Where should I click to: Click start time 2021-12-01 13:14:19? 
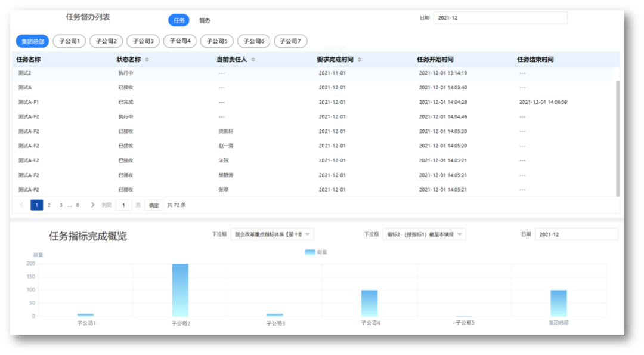pos(442,73)
